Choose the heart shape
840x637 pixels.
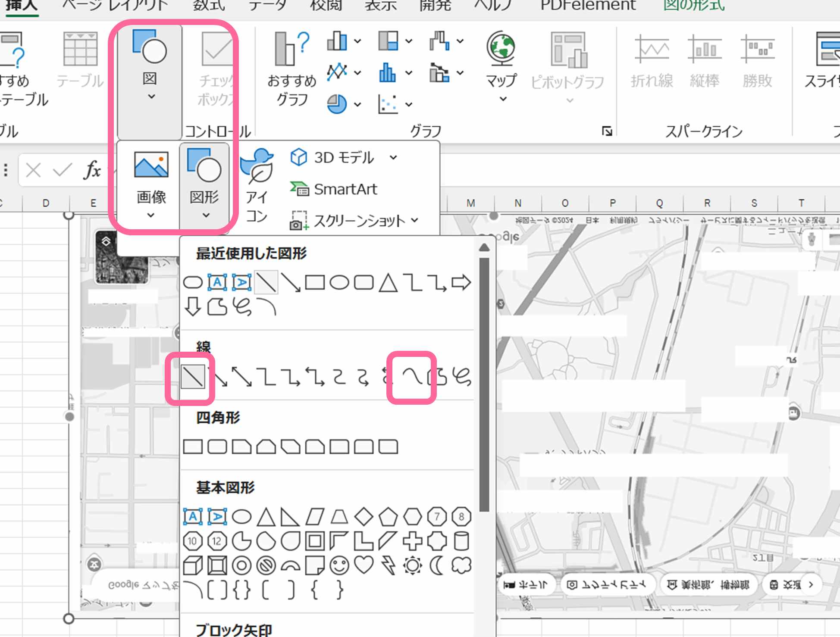pos(364,565)
